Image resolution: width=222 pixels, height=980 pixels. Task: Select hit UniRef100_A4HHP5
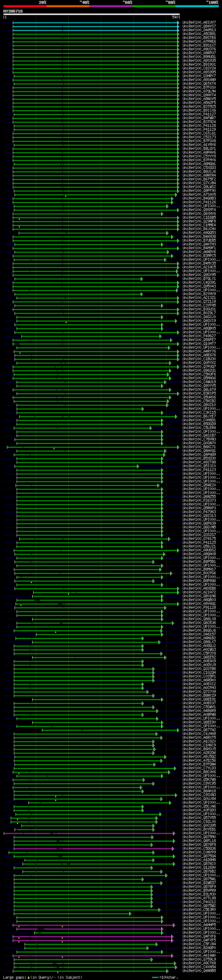pos(199,924)
